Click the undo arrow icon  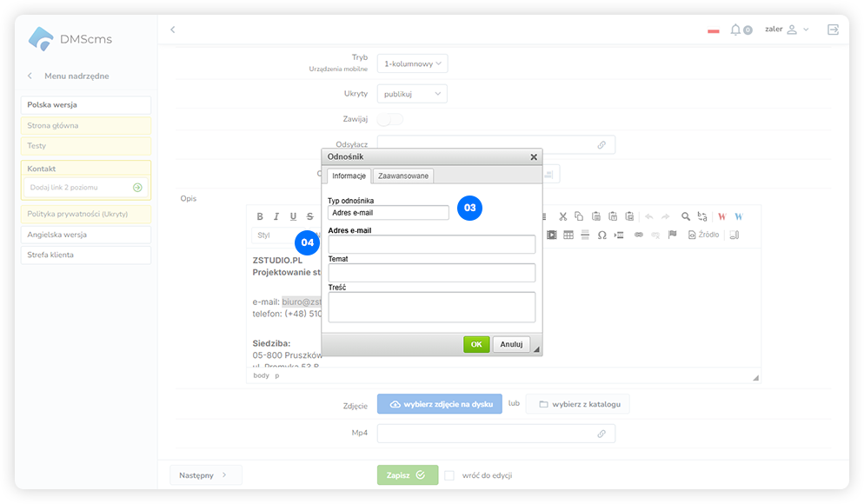tap(649, 216)
